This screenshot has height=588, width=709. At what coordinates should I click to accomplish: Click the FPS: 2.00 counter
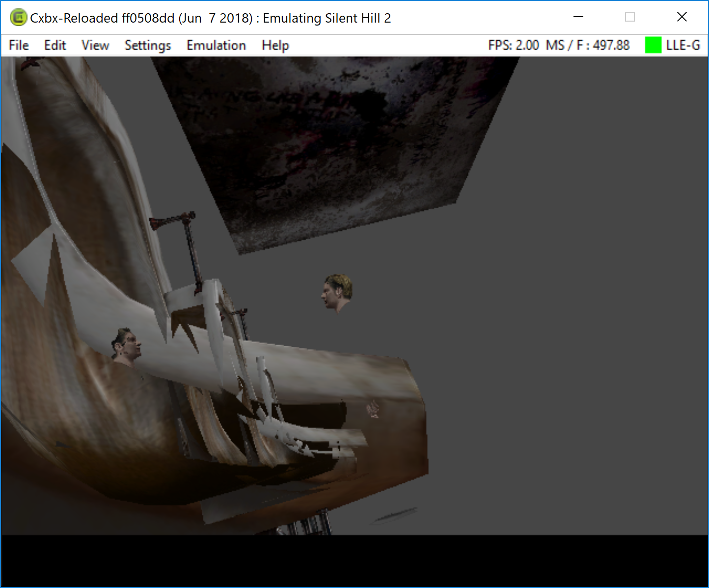tap(514, 45)
